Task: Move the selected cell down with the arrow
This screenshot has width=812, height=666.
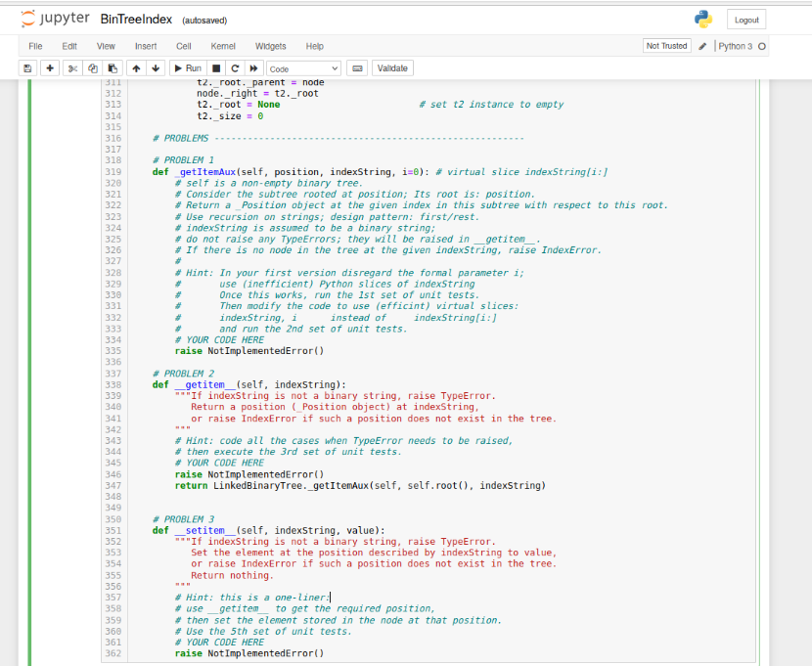Action: click(156, 68)
